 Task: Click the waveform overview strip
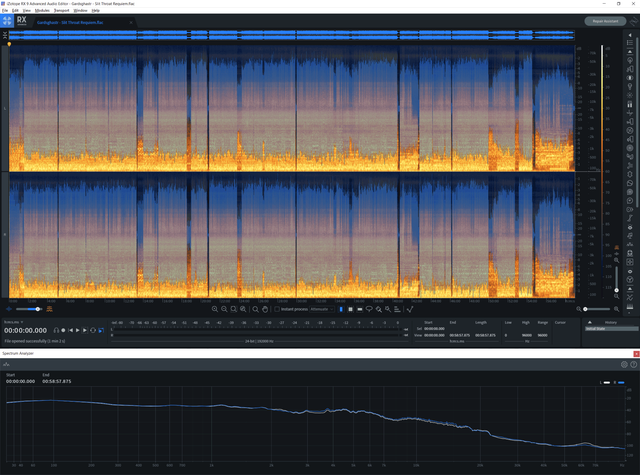291,35
